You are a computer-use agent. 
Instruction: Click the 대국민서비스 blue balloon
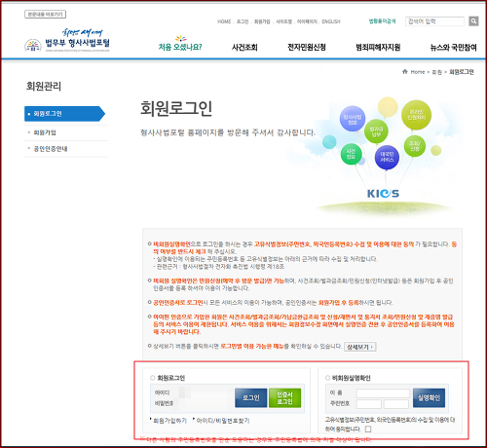pyautogui.click(x=387, y=157)
